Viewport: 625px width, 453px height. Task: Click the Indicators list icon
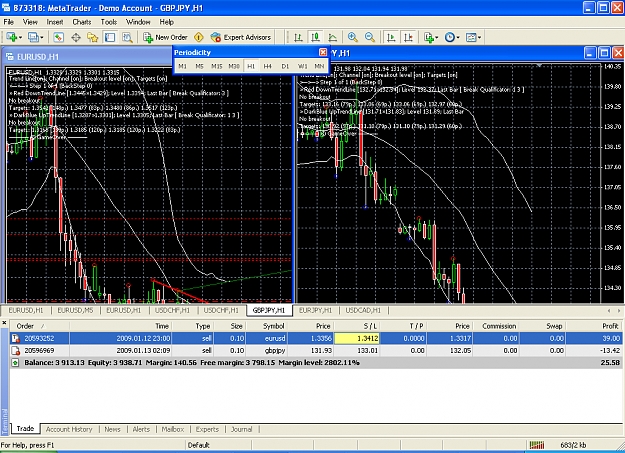tap(428, 37)
